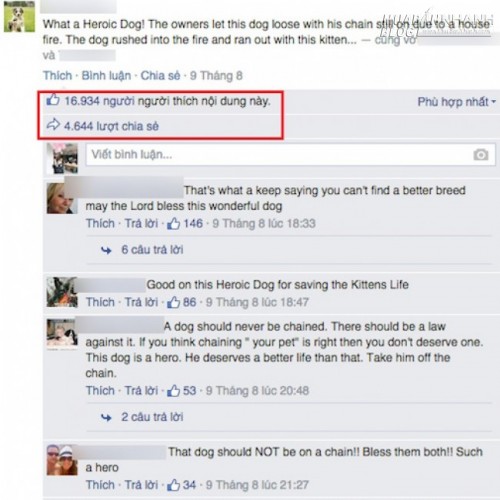Click Chia sẻ under the main post
This screenshot has height=500, width=500.
pos(160,75)
